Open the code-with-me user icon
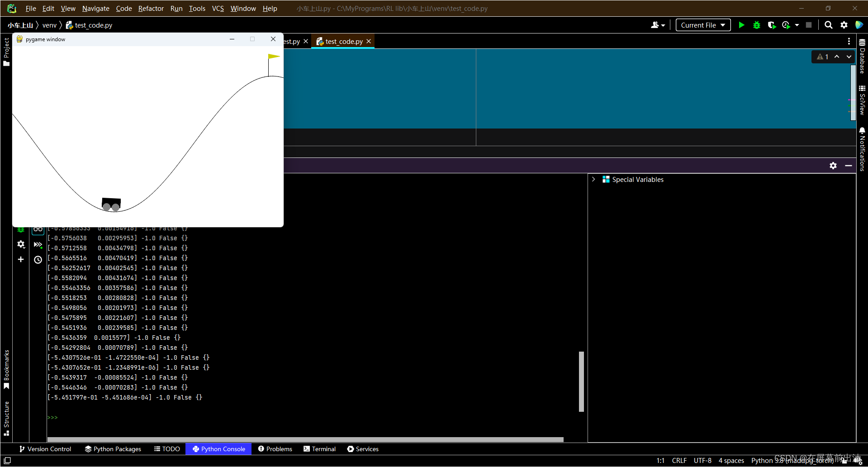The image size is (868, 467). [658, 25]
